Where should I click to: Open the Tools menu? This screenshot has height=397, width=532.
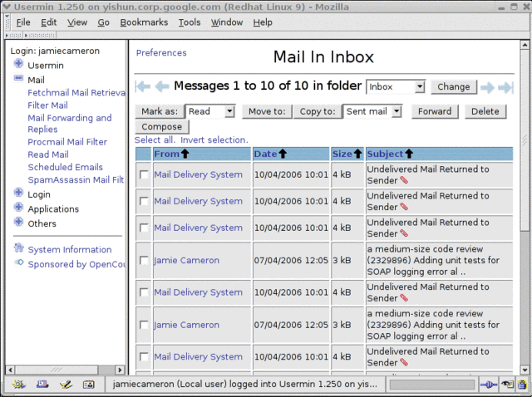point(189,22)
